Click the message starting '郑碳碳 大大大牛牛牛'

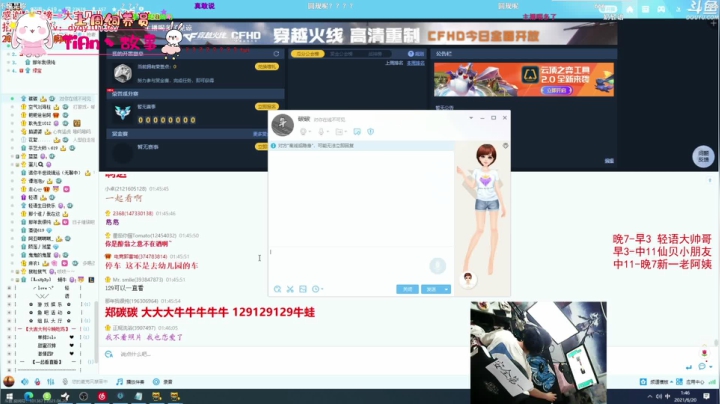click(210, 312)
